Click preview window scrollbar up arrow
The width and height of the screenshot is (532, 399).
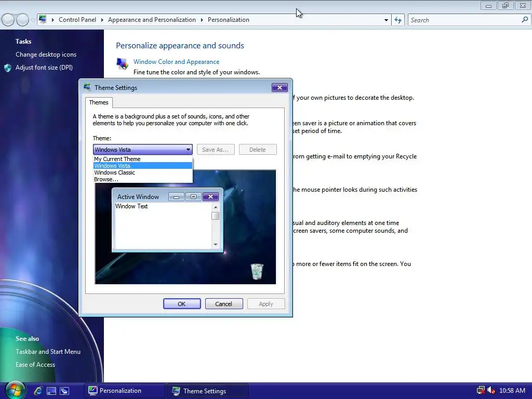(216, 207)
